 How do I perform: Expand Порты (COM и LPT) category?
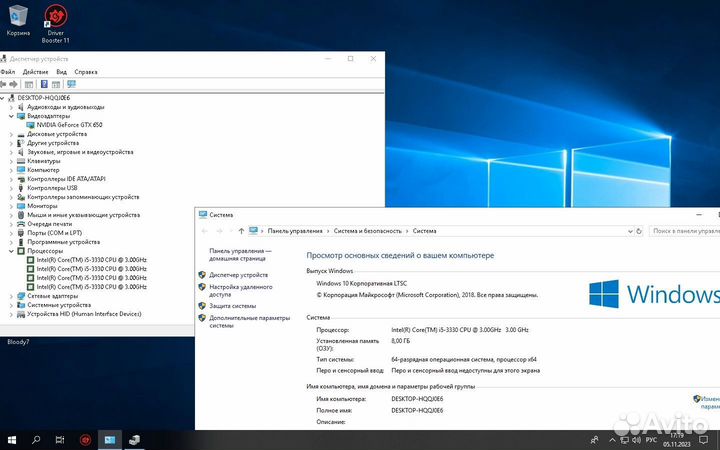click(x=11, y=233)
